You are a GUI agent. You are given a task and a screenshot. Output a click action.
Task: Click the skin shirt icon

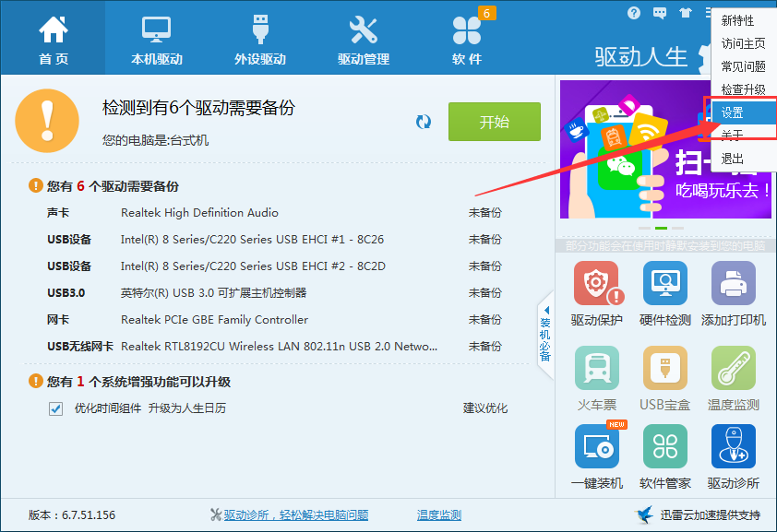[x=686, y=13]
